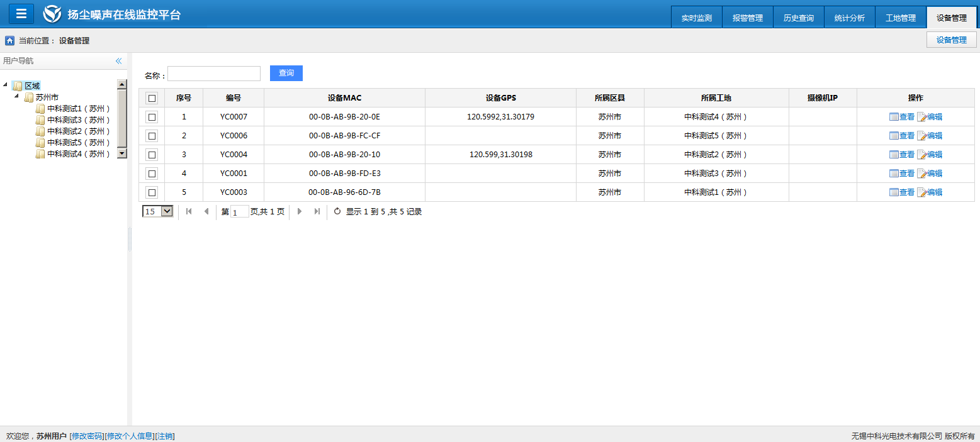Collapse the user navigation panel
980x442 pixels.
pyautogui.click(x=118, y=61)
